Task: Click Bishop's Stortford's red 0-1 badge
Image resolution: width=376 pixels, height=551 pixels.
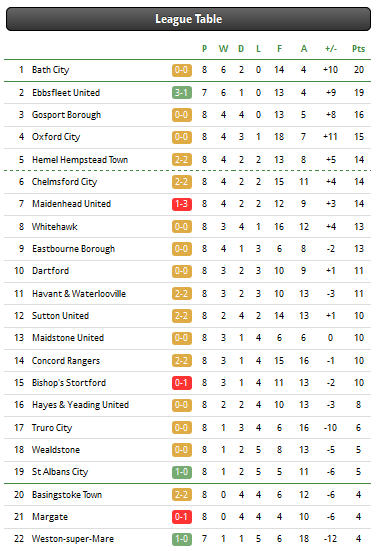Action: (182, 383)
